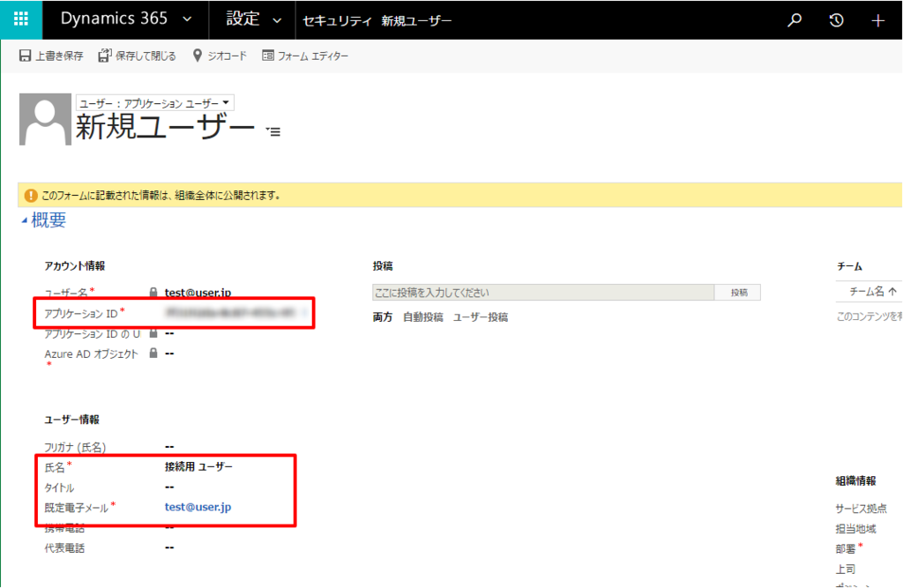Click the サービス拠点 field label
The height and width of the screenshot is (588, 903).
pyautogui.click(x=861, y=509)
